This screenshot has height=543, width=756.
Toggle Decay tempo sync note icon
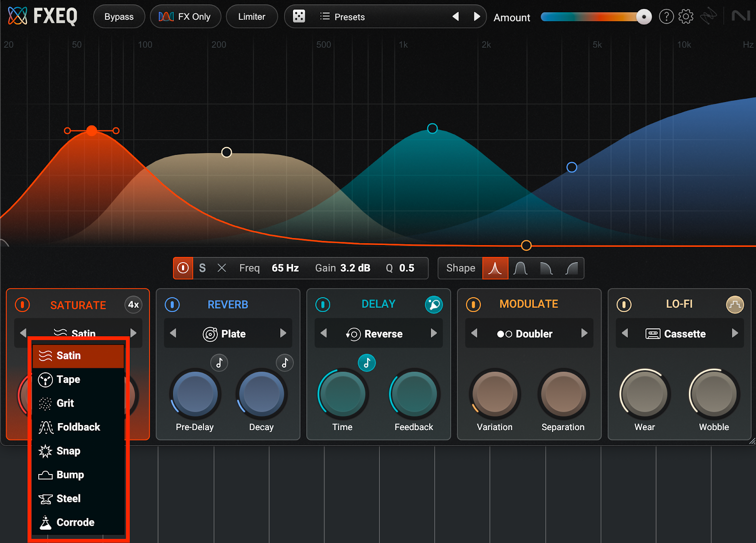(285, 363)
